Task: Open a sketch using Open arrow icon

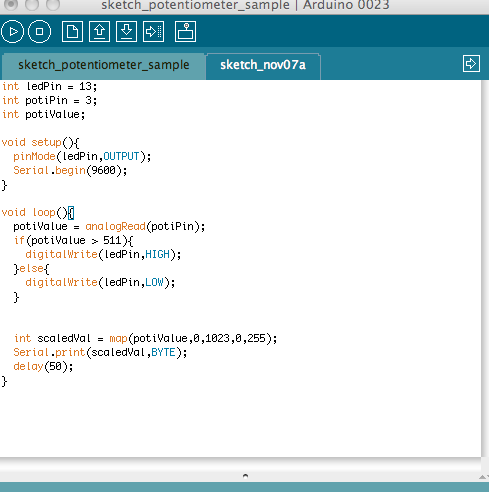Action: [99, 32]
